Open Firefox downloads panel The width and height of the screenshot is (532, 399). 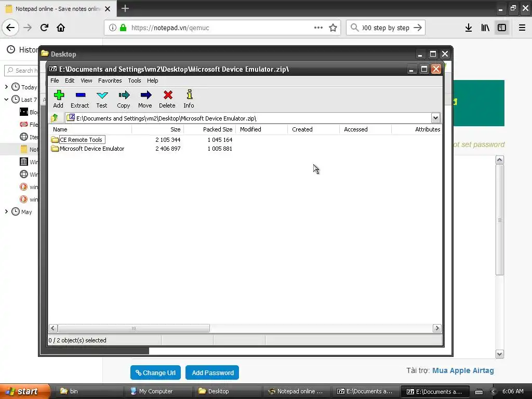(469, 28)
